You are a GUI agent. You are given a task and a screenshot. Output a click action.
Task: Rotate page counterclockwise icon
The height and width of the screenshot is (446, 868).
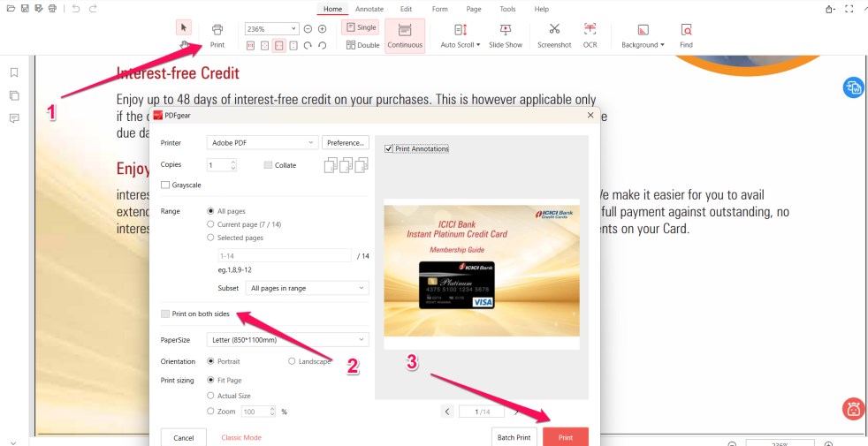tap(322, 45)
